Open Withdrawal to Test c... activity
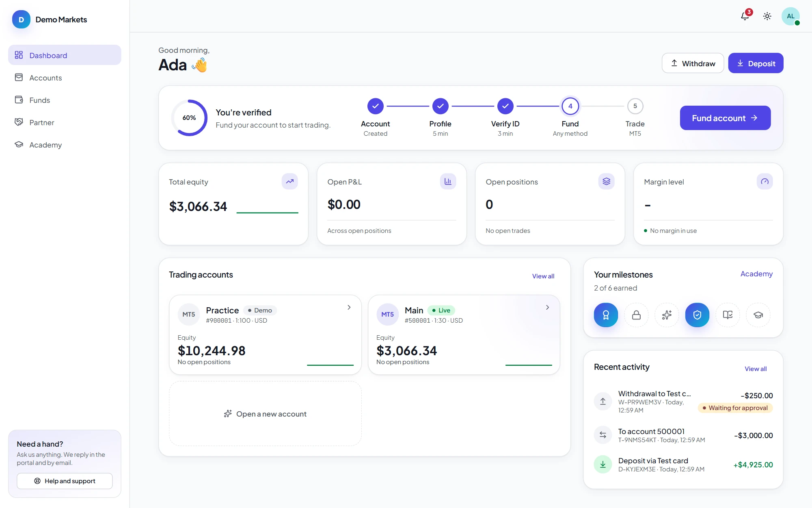Viewport: 812px width, 508px height. 683,402
